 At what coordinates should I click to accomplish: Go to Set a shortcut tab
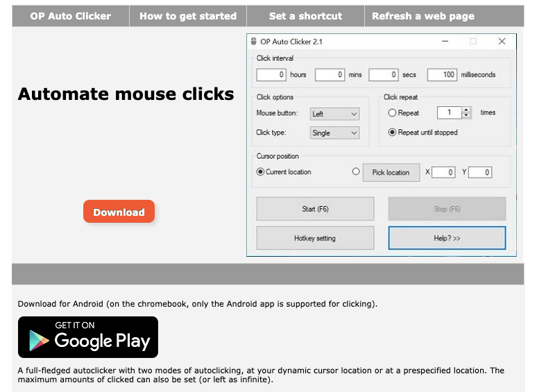click(x=305, y=16)
